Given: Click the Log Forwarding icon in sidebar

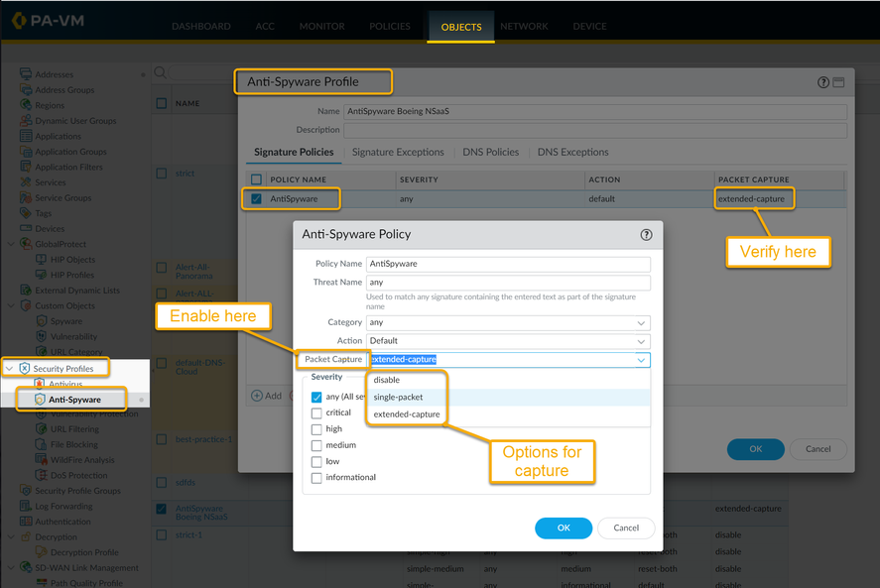Looking at the screenshot, I should point(26,507).
